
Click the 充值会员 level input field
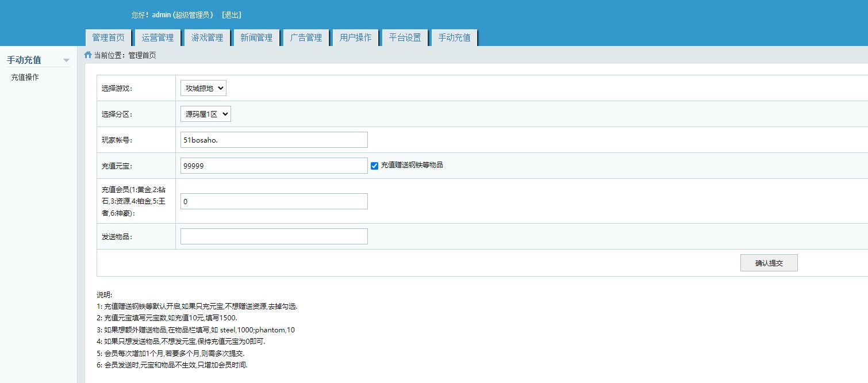pyautogui.click(x=274, y=201)
